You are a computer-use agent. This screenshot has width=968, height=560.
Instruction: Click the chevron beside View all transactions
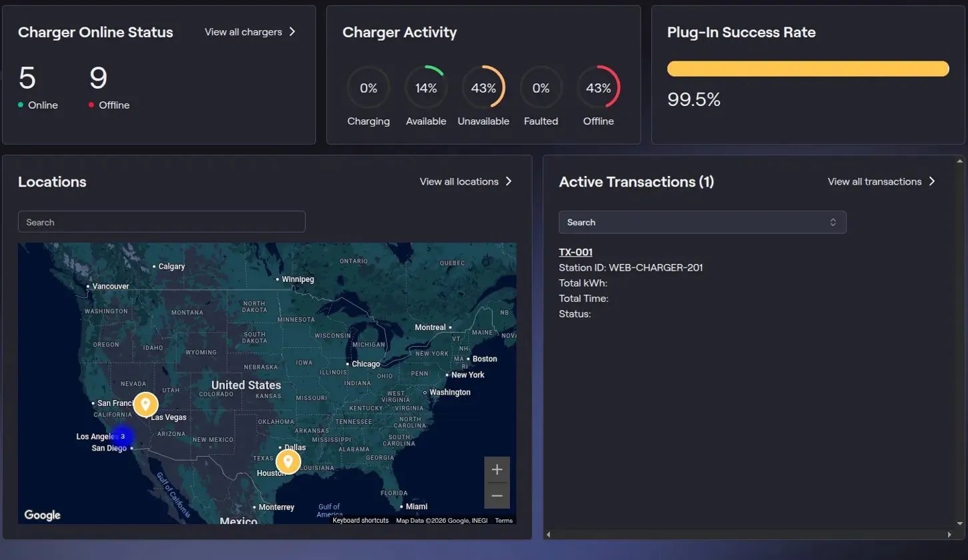(x=932, y=181)
